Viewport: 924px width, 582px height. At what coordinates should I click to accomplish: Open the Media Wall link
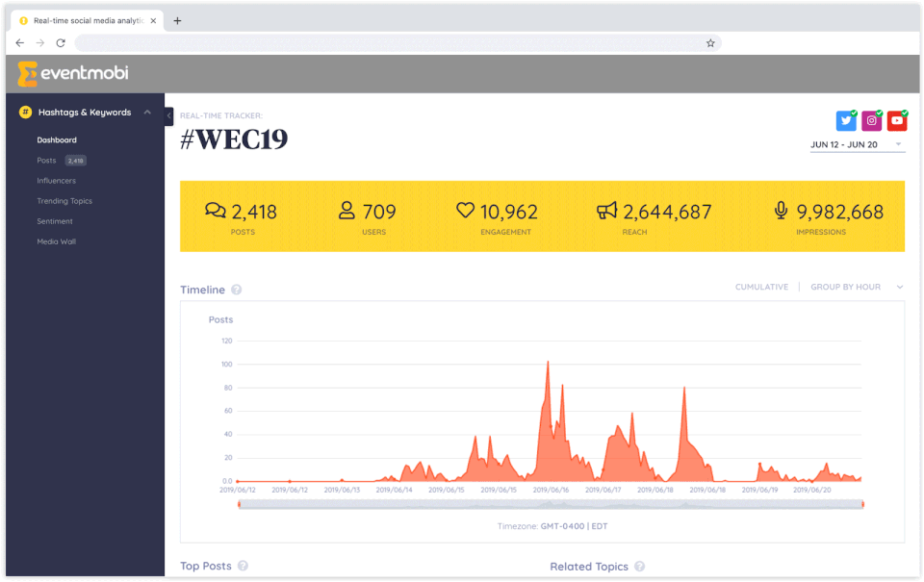pyautogui.click(x=56, y=241)
